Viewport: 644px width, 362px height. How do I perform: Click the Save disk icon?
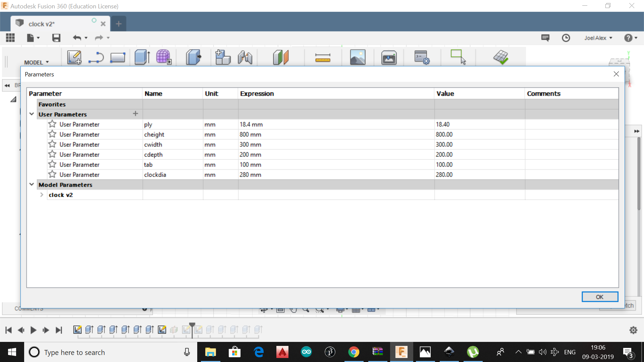tap(56, 38)
